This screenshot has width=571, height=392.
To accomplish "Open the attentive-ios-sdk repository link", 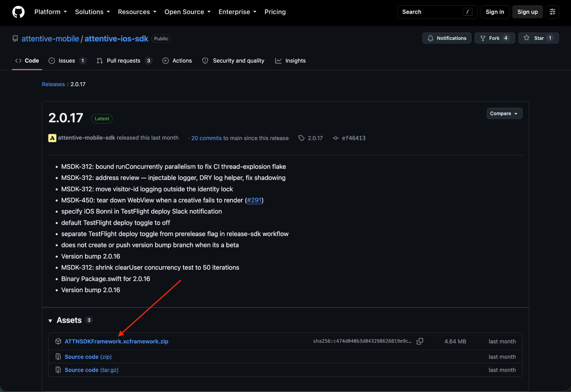I will (x=116, y=38).
